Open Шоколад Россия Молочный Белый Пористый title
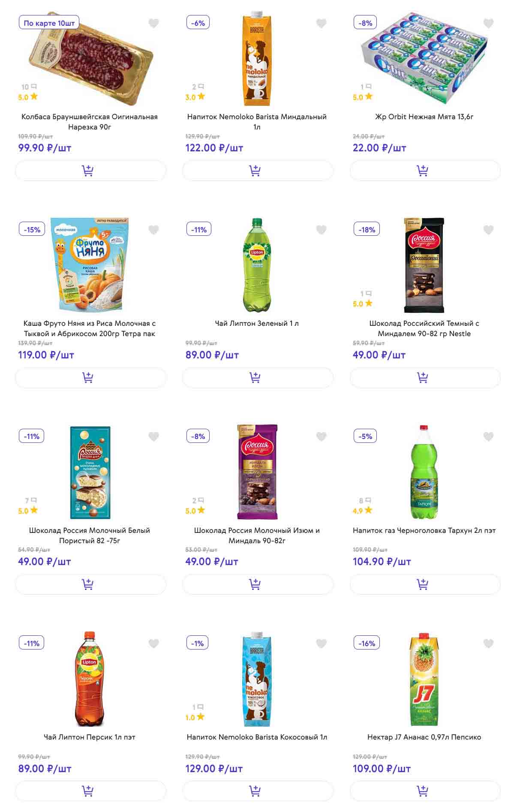The image size is (511, 812). (90, 535)
